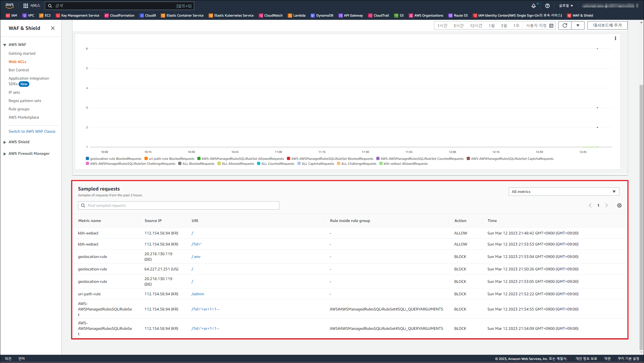Click the help question mark icon
This screenshot has height=363, width=644.
(547, 6)
